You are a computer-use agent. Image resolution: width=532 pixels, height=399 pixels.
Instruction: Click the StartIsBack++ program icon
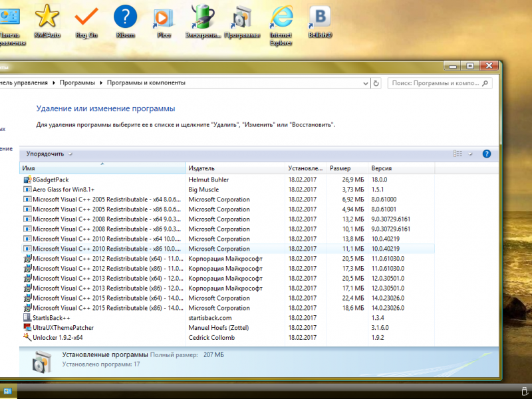(27, 318)
